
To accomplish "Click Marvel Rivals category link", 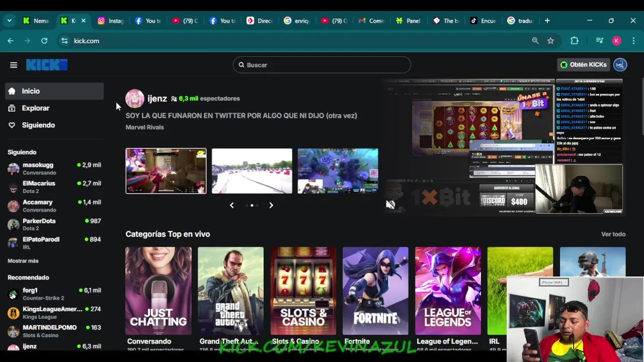I will 144,127.
